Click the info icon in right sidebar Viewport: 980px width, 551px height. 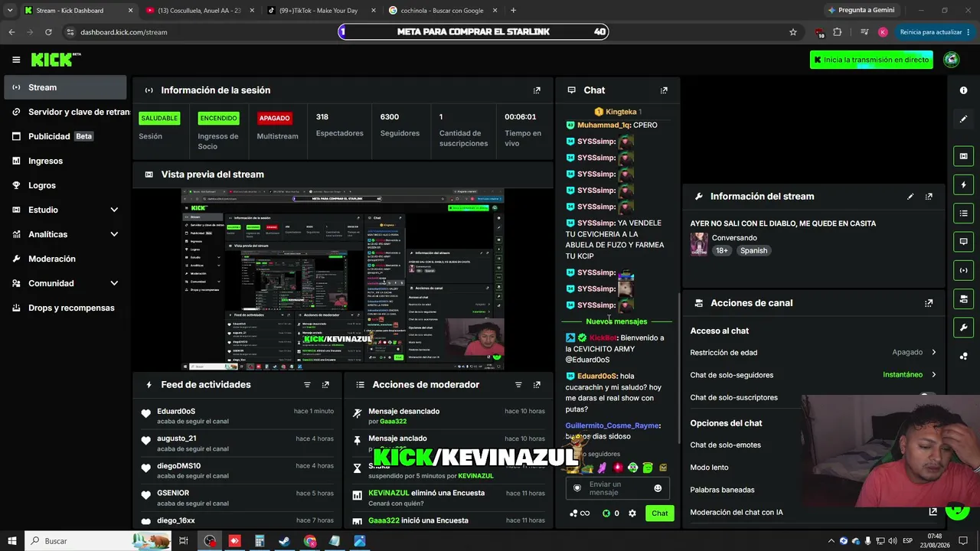point(964,90)
